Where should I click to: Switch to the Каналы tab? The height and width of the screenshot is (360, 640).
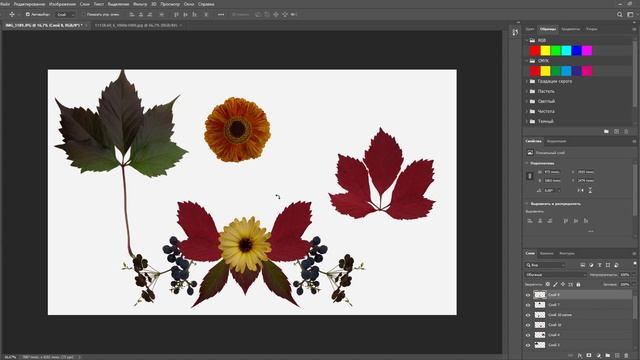pos(546,253)
